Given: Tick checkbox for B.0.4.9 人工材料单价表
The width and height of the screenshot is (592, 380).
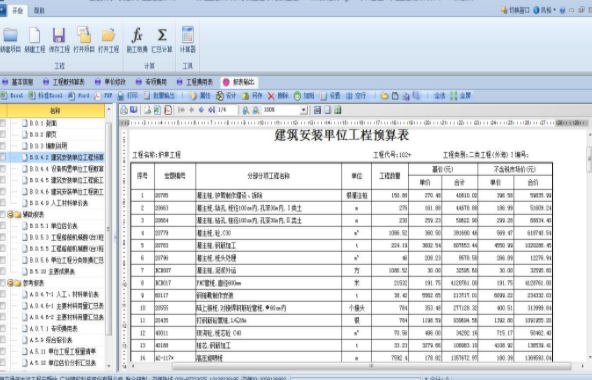Looking at the screenshot, I should tap(3, 203).
